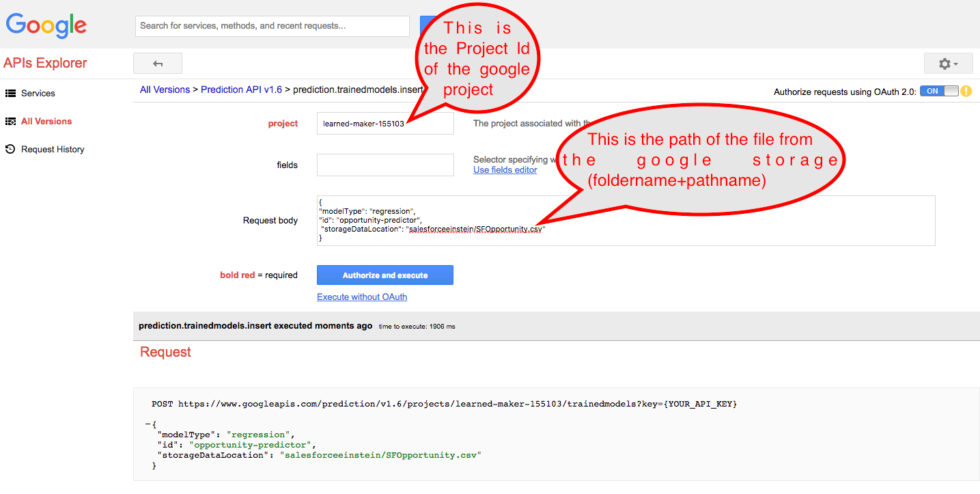Screen dimensions: 980x494
Task: Click the Prediction API v1.6 breadcrumb link
Action: tap(241, 90)
